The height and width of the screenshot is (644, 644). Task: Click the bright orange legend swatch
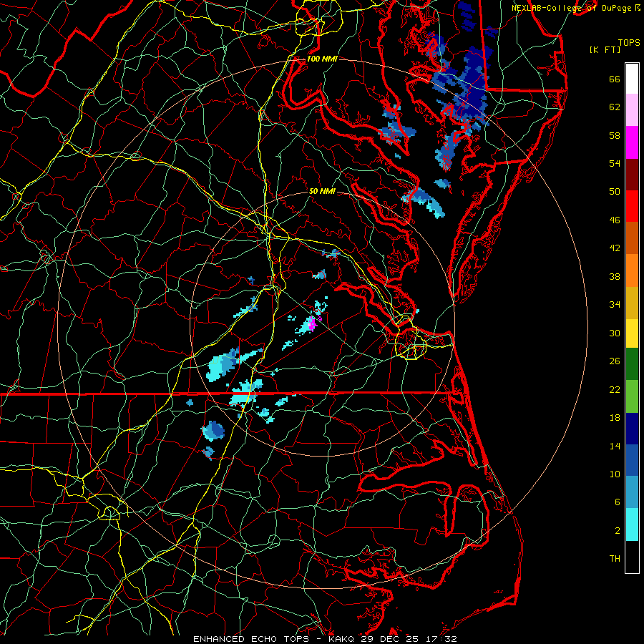632,270
